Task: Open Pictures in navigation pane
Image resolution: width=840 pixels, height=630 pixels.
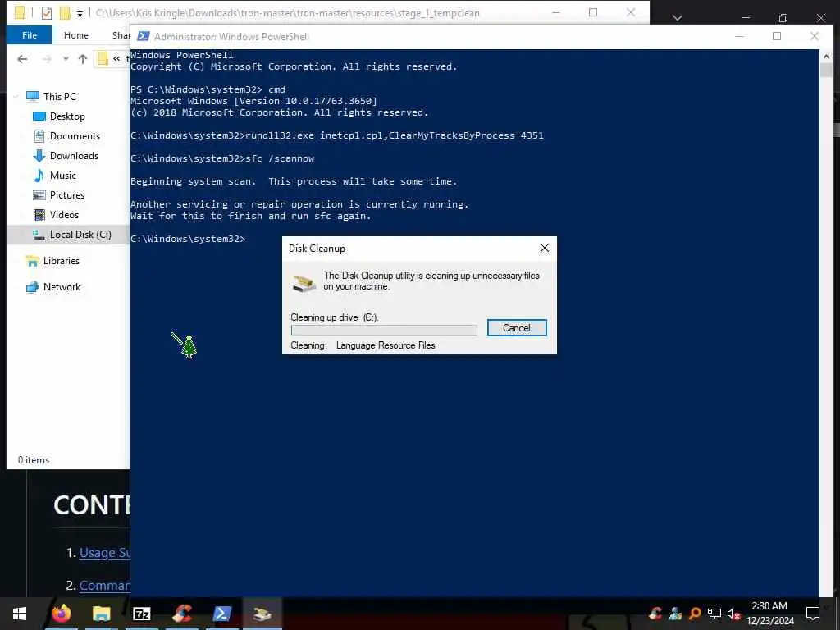Action: click(67, 195)
